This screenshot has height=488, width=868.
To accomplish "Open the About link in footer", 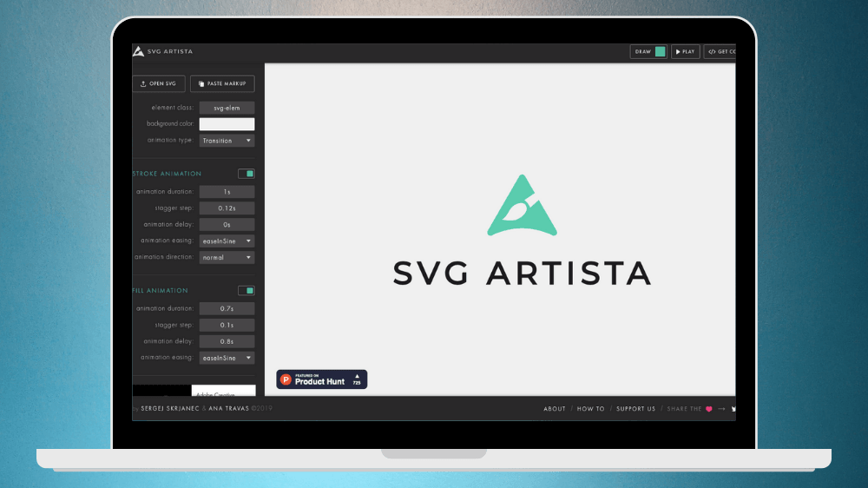I will pyautogui.click(x=554, y=409).
